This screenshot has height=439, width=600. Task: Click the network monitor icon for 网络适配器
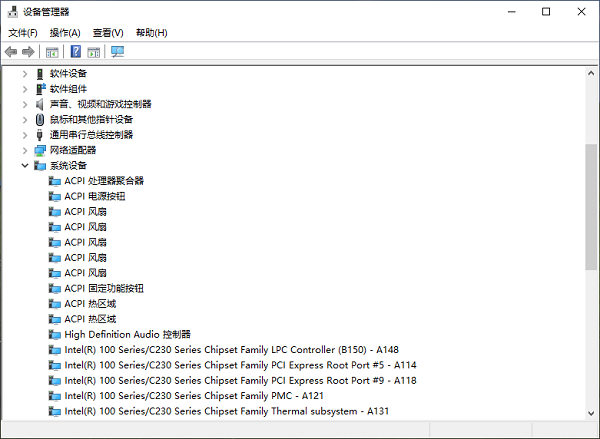40,150
